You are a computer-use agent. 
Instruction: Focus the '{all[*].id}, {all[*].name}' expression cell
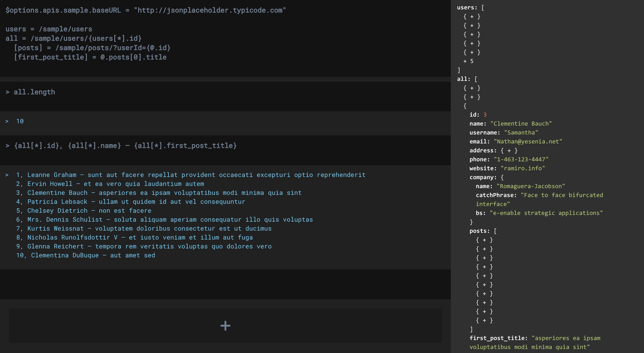click(x=225, y=150)
